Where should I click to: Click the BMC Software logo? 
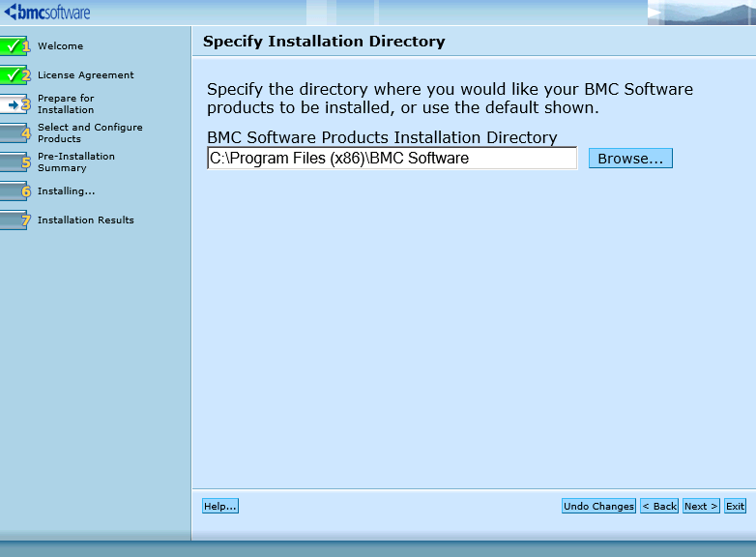[x=47, y=12]
